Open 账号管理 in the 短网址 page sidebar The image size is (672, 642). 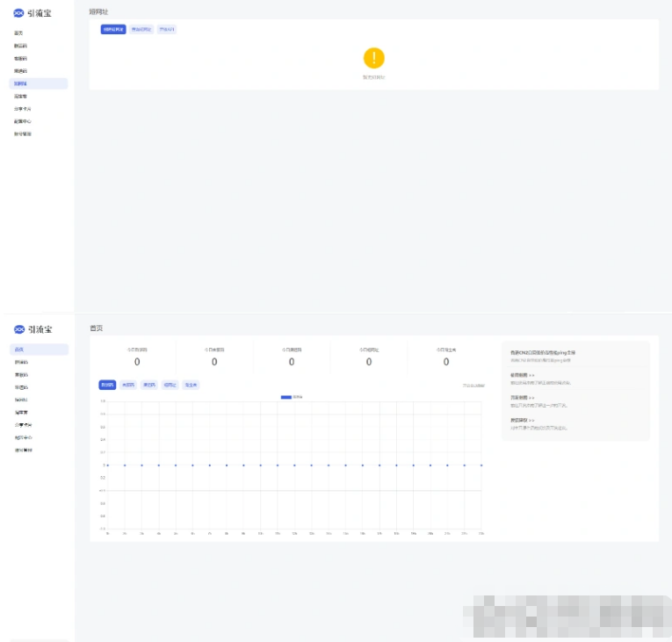(23, 134)
